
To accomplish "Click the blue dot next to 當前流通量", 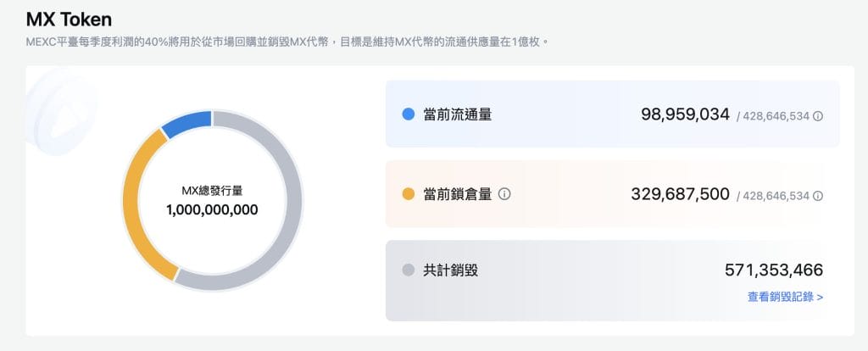I will point(408,114).
